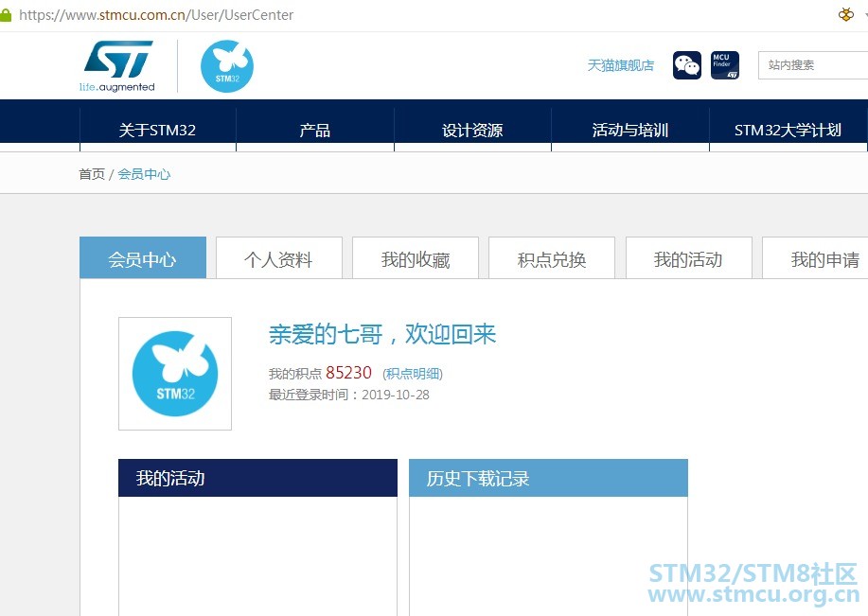Open the 天猫旗舰店 link
The width and height of the screenshot is (868, 616).
(621, 65)
